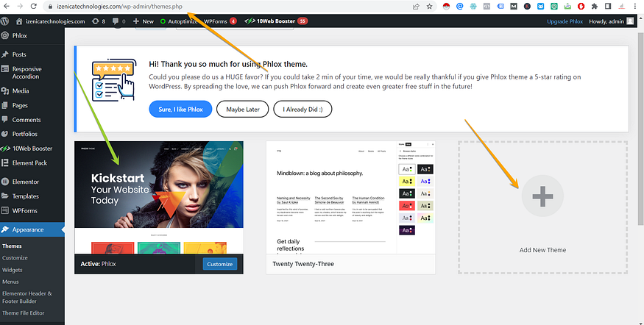
Task: Bookmark this page with star icon
Action: click(430, 6)
